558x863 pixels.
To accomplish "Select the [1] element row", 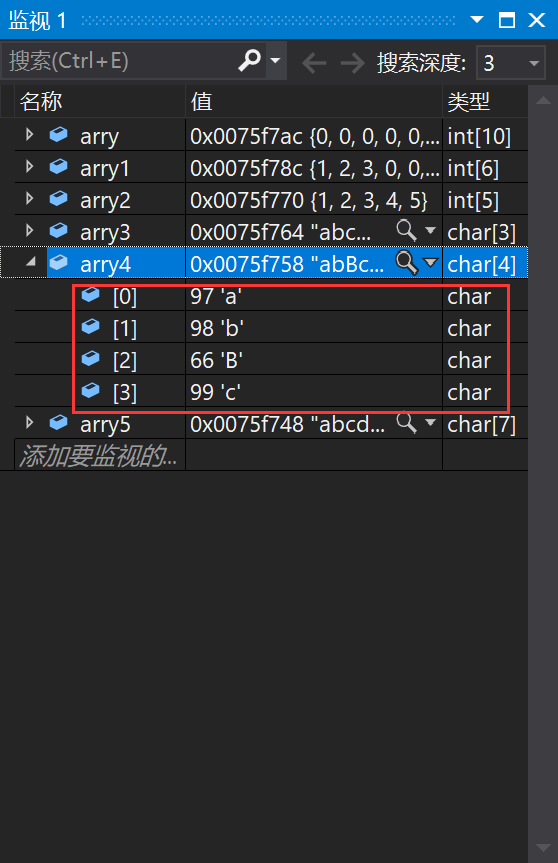I will click(x=271, y=328).
